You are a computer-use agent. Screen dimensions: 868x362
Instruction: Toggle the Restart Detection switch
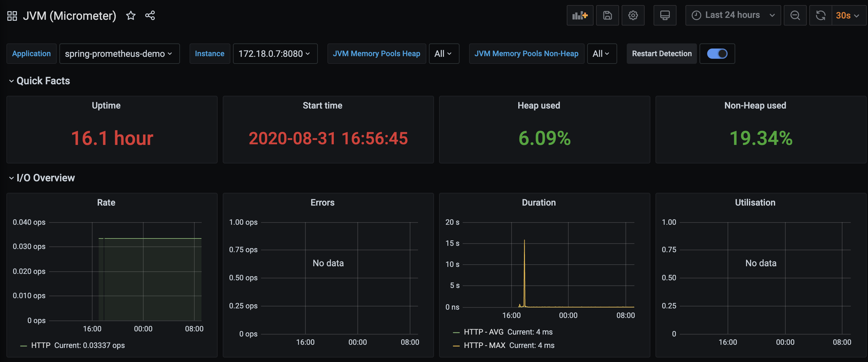tap(717, 54)
